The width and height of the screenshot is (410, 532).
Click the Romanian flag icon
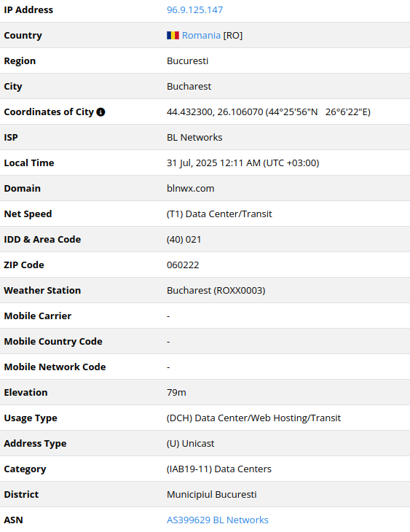[173, 35]
